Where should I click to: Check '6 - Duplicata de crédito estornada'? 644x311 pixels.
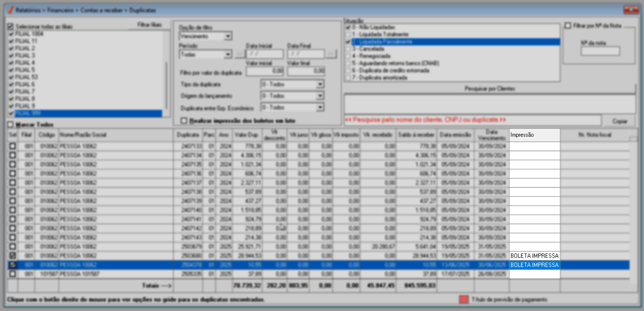[348, 71]
